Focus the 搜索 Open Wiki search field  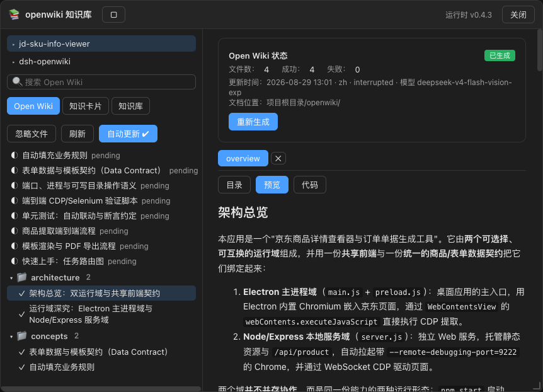point(101,82)
